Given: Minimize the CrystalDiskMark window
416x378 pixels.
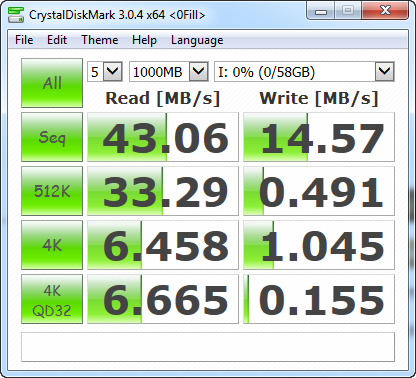Looking at the screenshot, I should [x=321, y=12].
